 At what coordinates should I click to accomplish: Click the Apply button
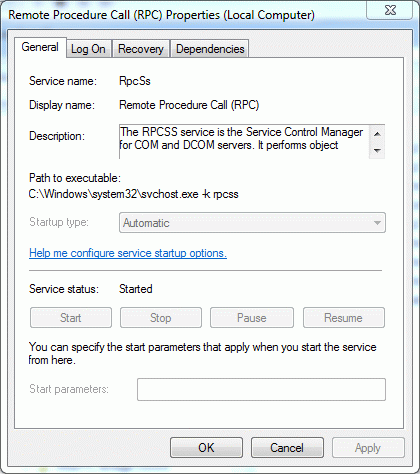(x=368, y=448)
